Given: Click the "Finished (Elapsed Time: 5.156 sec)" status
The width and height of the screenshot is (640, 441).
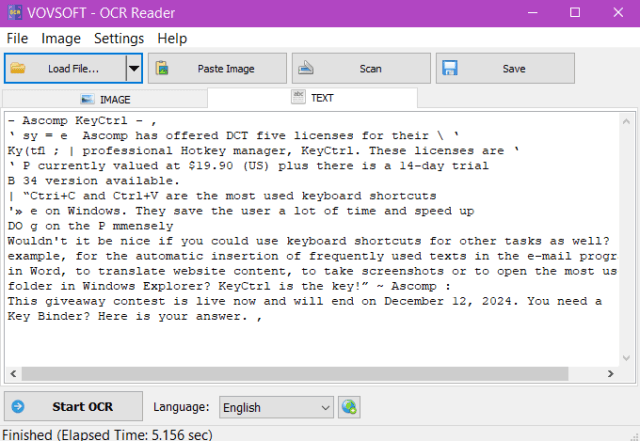Looking at the screenshot, I should pos(107,434).
